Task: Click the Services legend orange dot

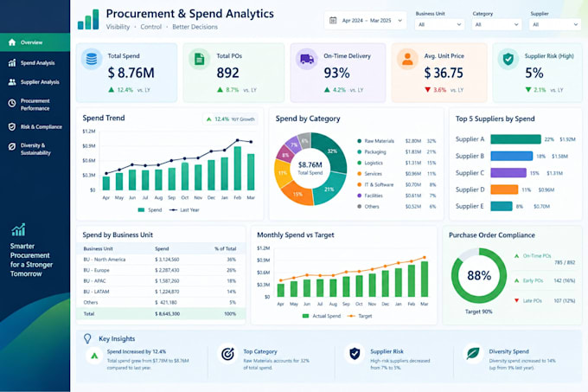Action: point(359,174)
